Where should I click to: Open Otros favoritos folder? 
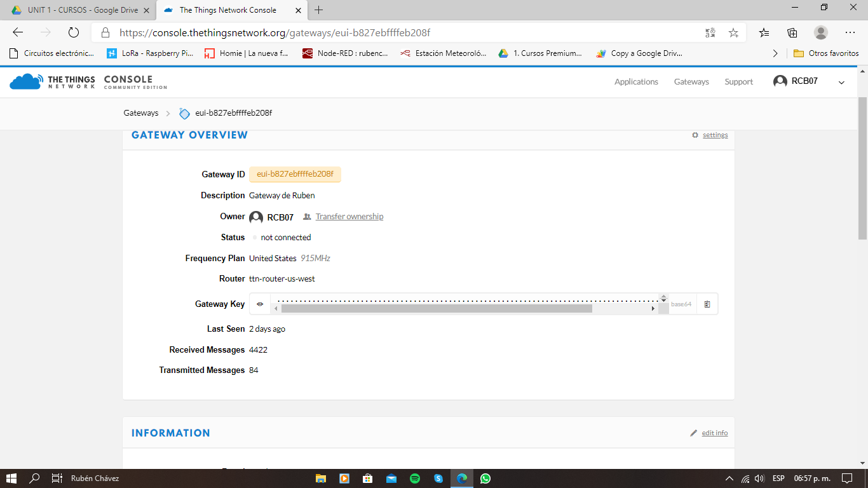click(826, 53)
